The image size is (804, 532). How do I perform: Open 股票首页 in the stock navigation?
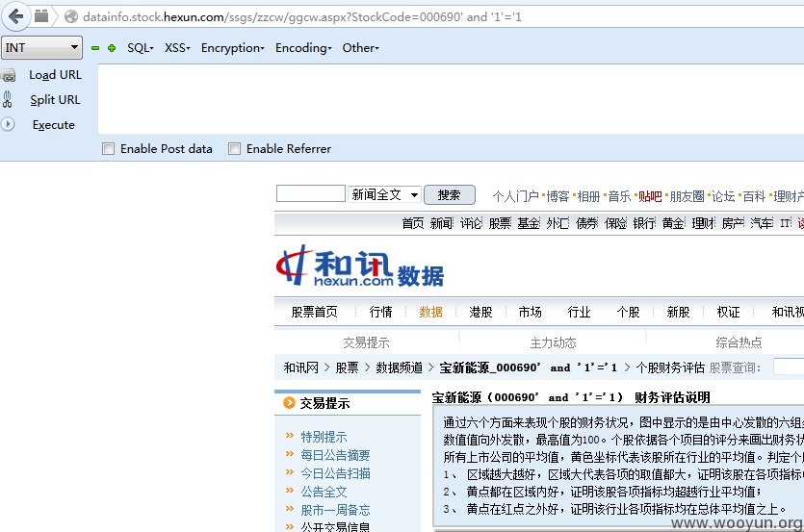pos(314,312)
